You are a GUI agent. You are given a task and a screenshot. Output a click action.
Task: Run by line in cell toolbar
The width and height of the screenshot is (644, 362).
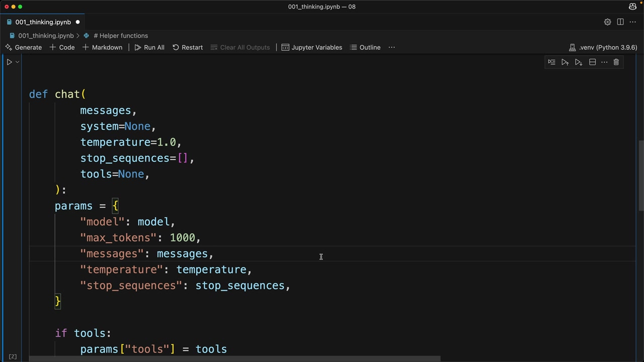point(551,62)
